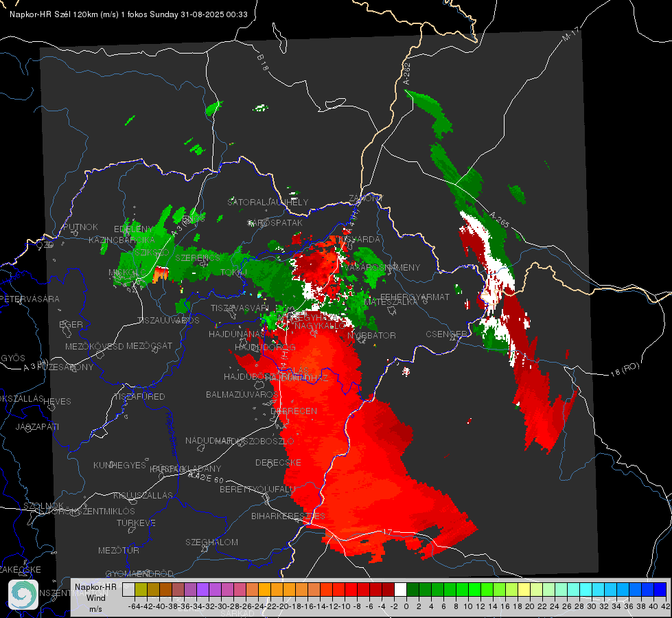Click the TÚRKEVE label

coord(136,523)
